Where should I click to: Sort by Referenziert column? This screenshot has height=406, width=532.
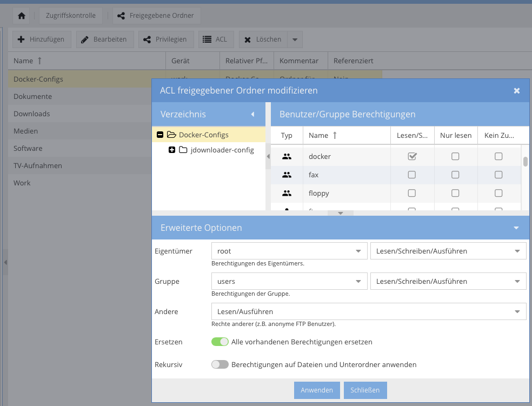click(355, 61)
